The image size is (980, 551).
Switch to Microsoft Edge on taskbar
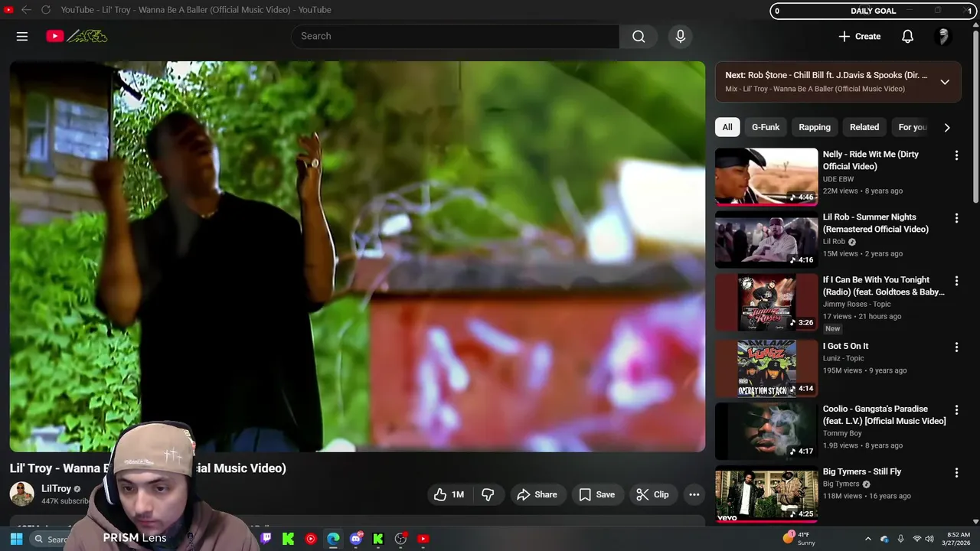coord(333,539)
